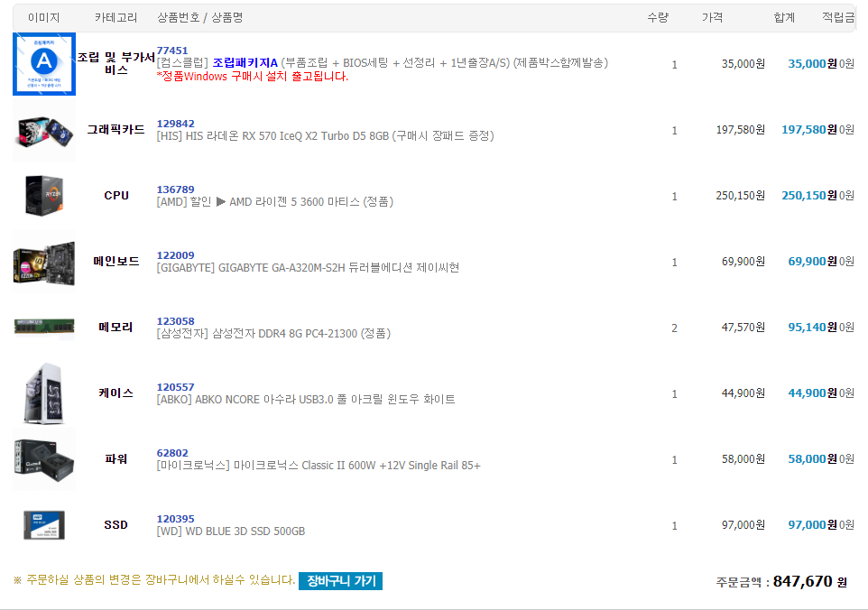Click product number 62802 power supply link
The image size is (868, 610).
click(x=172, y=453)
